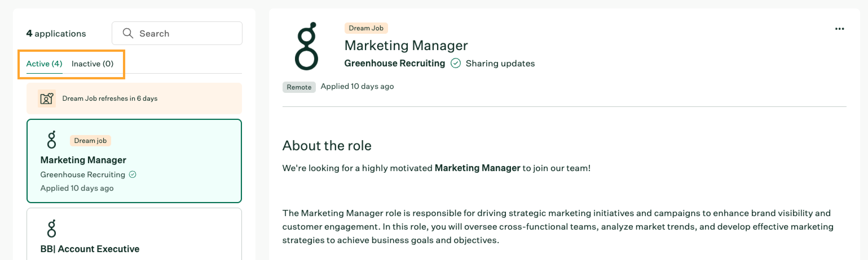Click the Dream Job tag above the title

coord(365,28)
